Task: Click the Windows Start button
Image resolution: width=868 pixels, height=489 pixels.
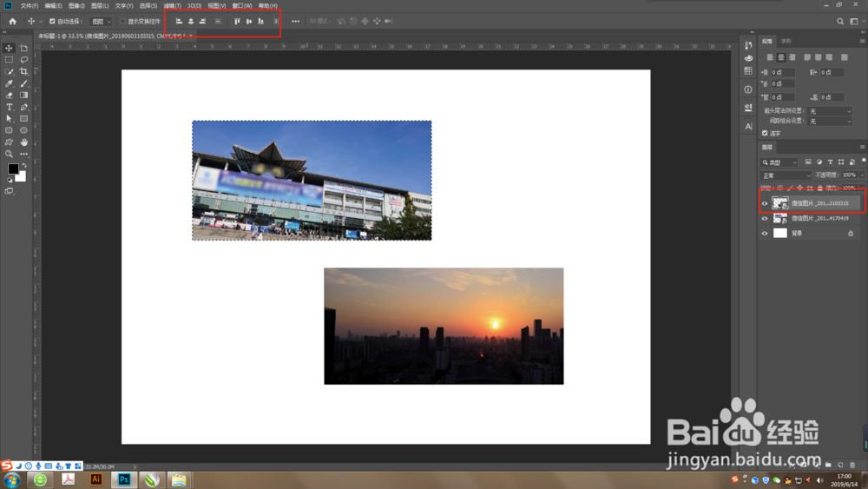Action: tap(12, 479)
